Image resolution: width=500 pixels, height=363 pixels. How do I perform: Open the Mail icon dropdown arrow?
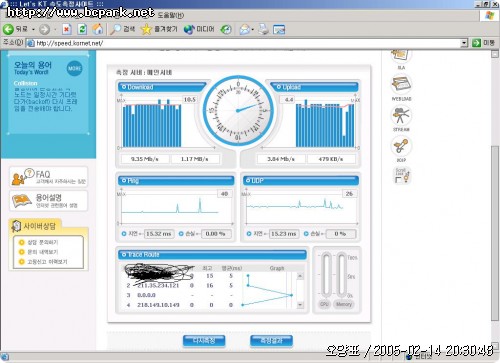tap(253, 30)
